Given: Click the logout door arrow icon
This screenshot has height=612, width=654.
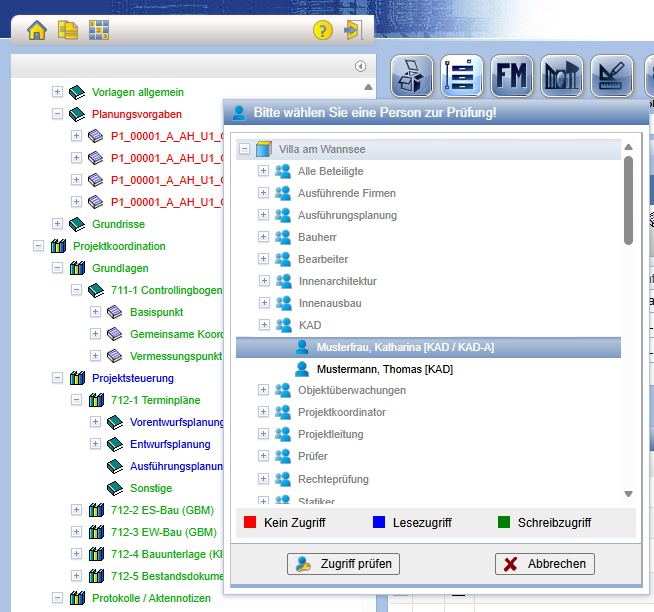Looking at the screenshot, I should 353,30.
